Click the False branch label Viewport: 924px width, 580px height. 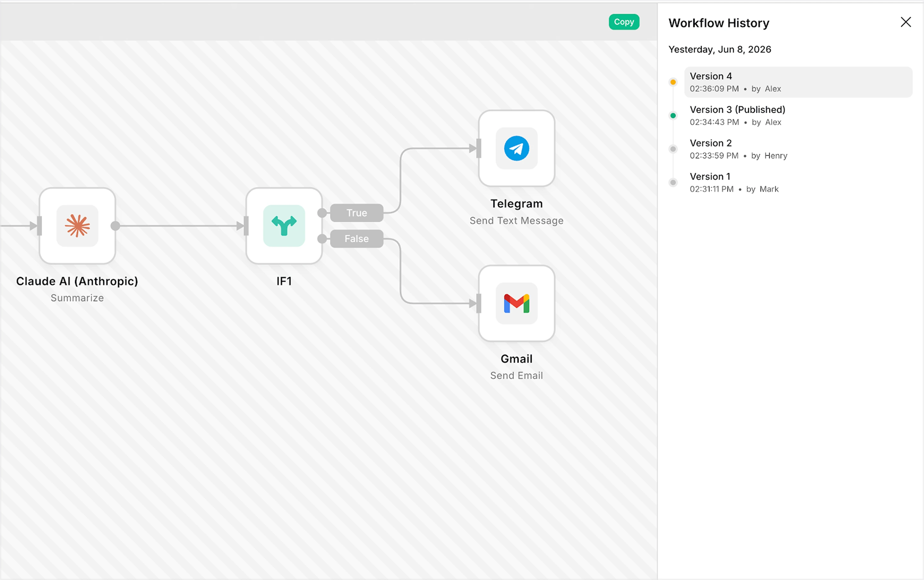356,239
